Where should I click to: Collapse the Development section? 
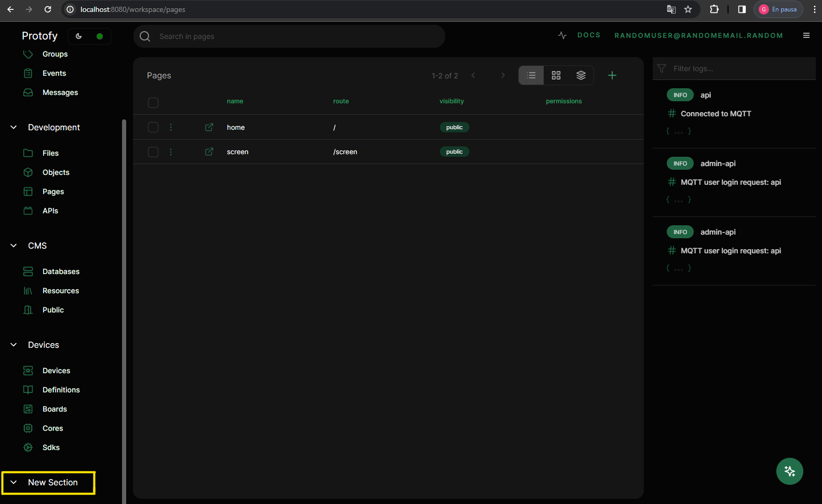pos(14,127)
